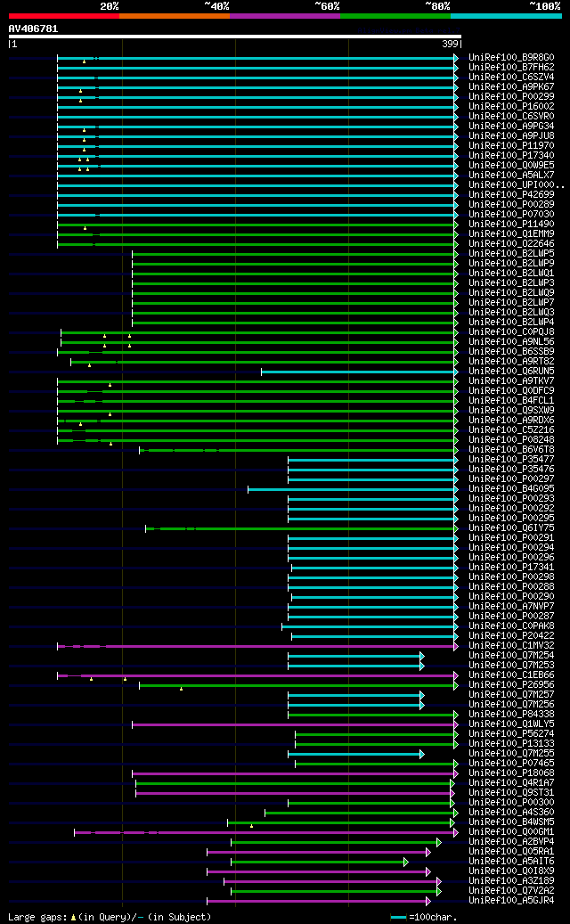Select the UniRef100_P56274 label

click(x=511, y=733)
